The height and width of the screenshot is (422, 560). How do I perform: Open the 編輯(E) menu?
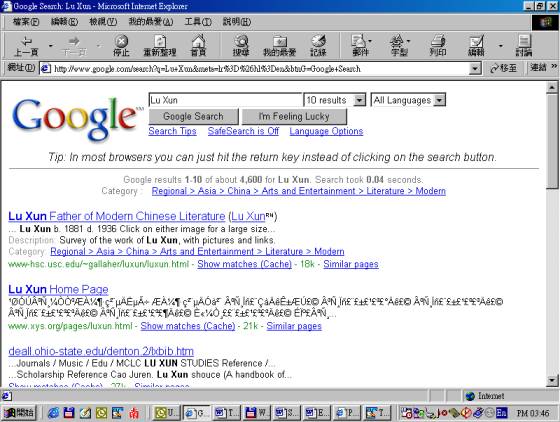tap(64, 22)
